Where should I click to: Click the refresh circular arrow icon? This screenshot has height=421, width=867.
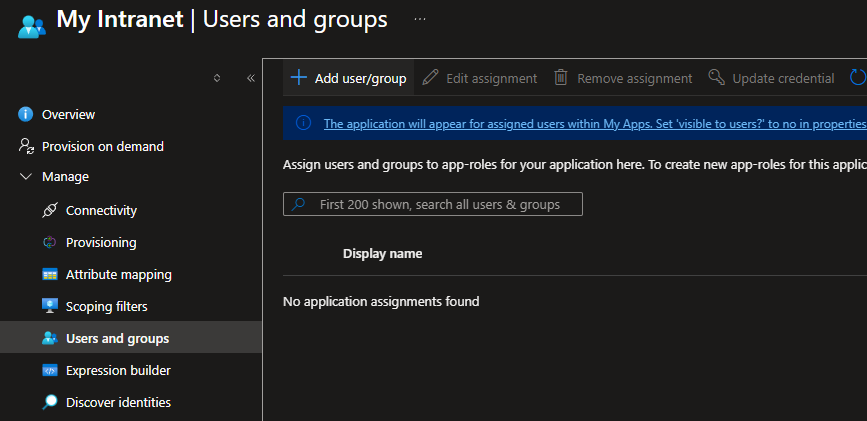coord(858,77)
